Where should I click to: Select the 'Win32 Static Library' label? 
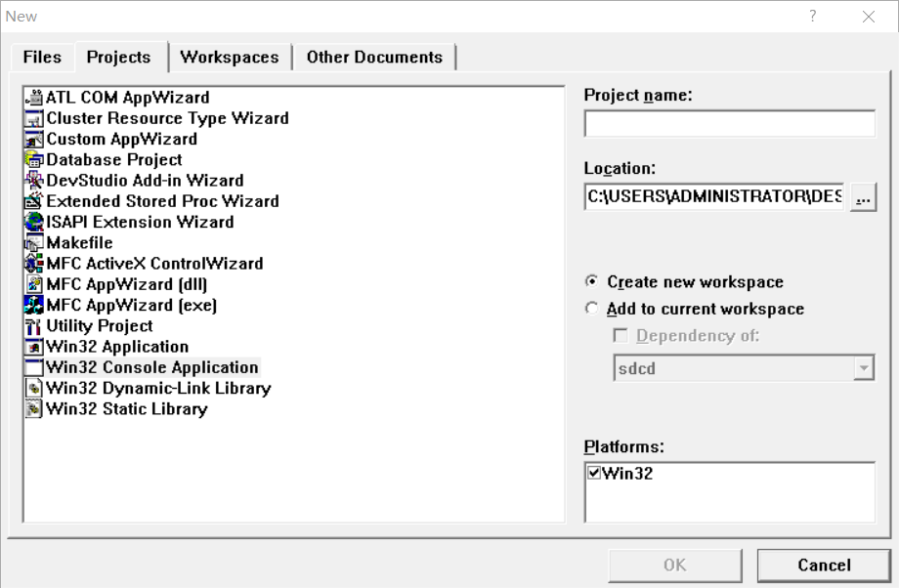tap(127, 408)
